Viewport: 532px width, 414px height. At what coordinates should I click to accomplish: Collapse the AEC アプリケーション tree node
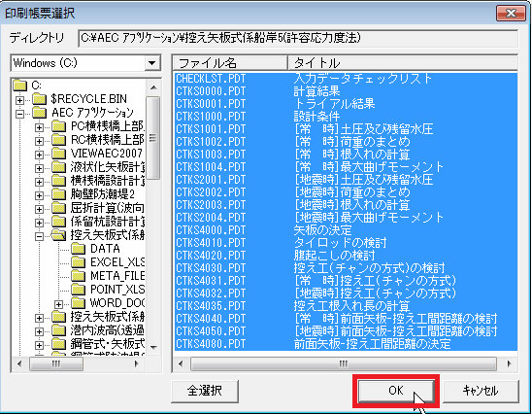[x=20, y=114]
